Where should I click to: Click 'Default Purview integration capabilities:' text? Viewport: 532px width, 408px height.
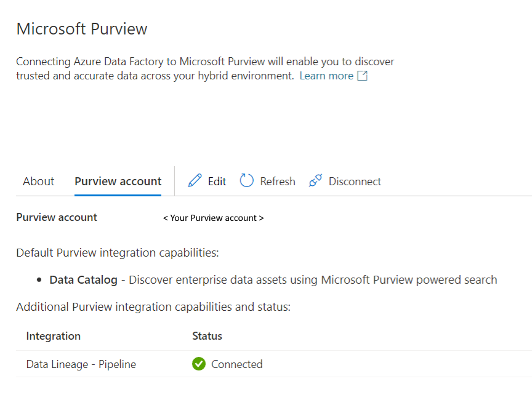pyautogui.click(x=118, y=253)
